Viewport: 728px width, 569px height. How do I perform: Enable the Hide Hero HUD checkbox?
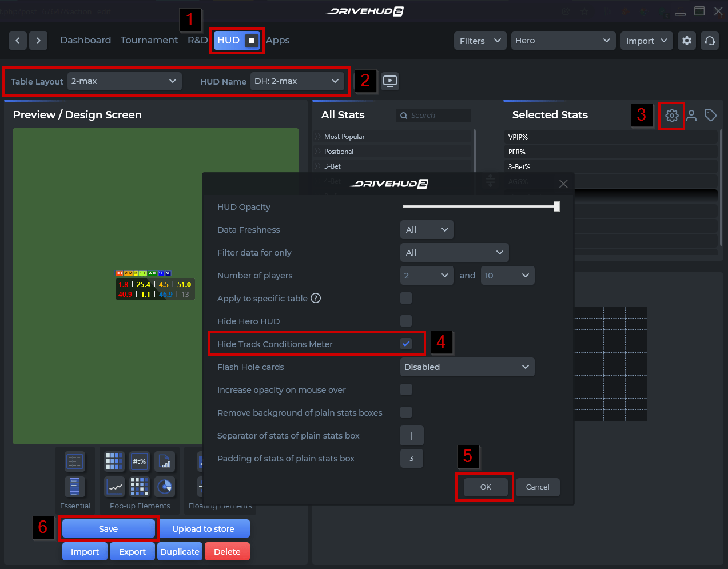coord(406,321)
